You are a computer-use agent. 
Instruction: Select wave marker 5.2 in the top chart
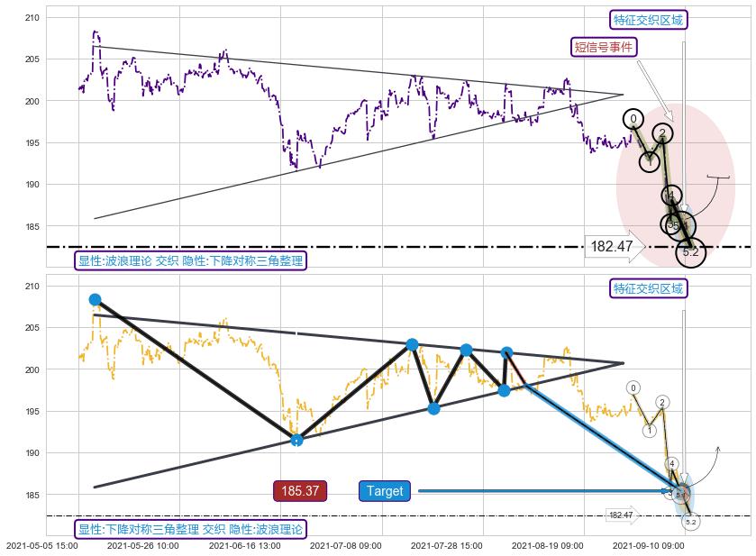click(x=690, y=252)
